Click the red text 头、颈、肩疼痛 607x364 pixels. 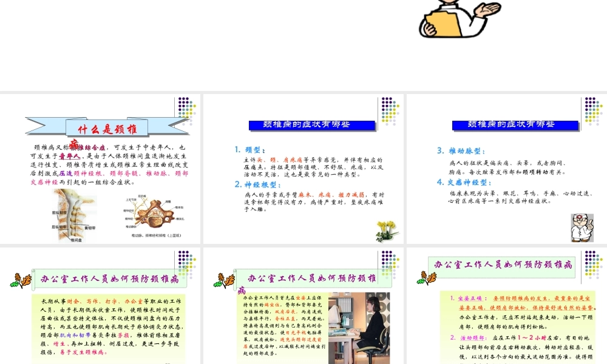279,160
